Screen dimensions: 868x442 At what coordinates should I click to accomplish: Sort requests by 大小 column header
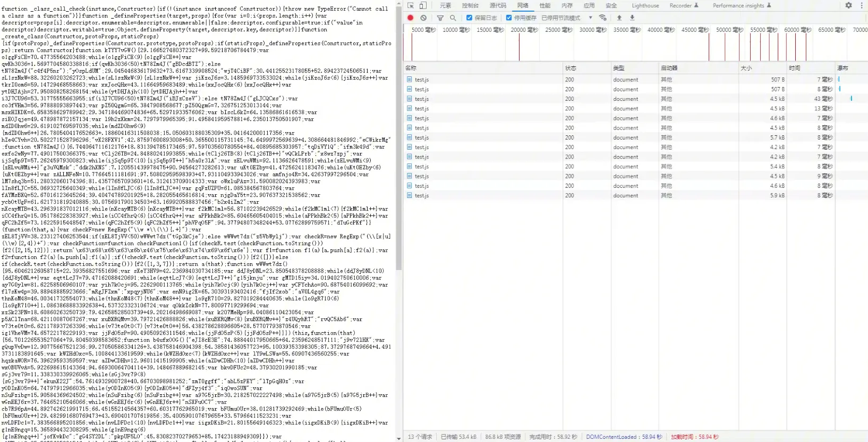click(x=746, y=68)
